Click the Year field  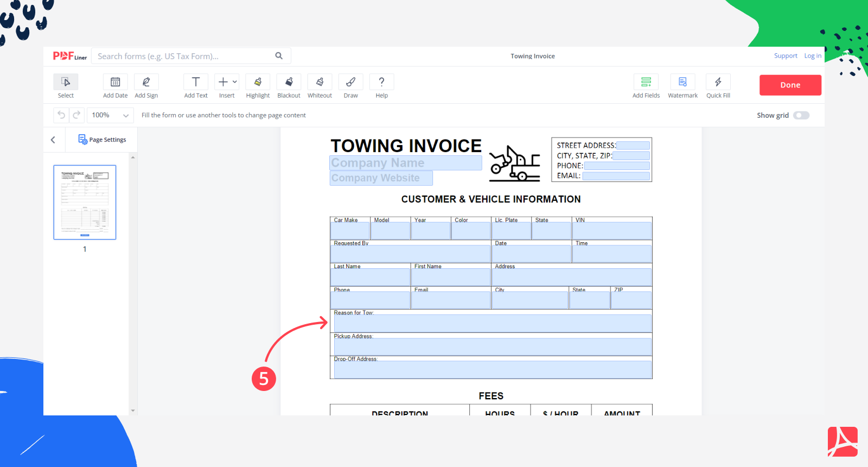pyautogui.click(x=431, y=231)
